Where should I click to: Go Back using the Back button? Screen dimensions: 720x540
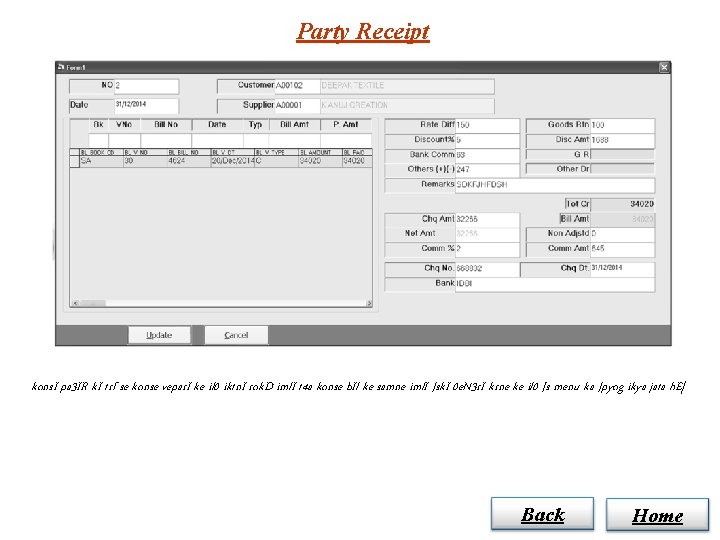542,514
